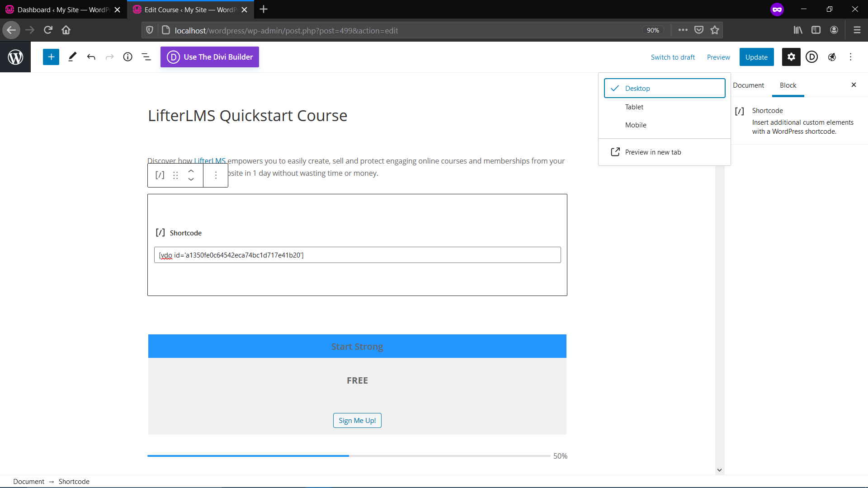Viewport: 868px width, 488px height.
Task: Select Tablet preview option
Action: (665, 107)
